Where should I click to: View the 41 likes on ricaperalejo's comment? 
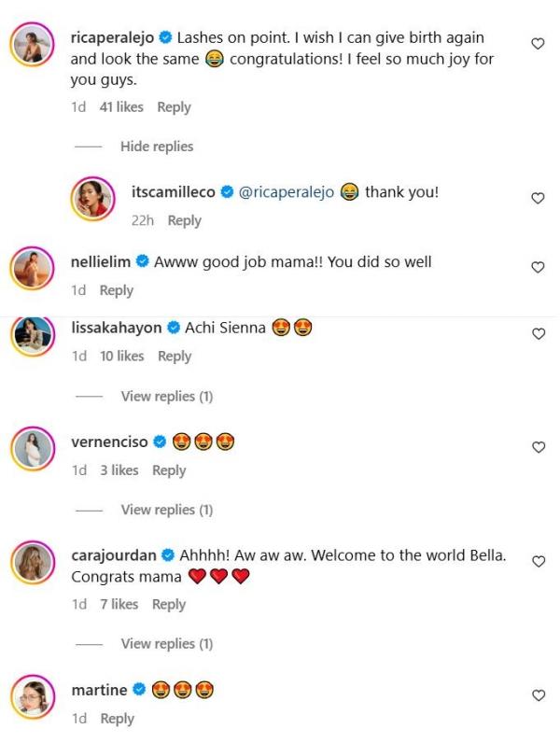tap(121, 107)
